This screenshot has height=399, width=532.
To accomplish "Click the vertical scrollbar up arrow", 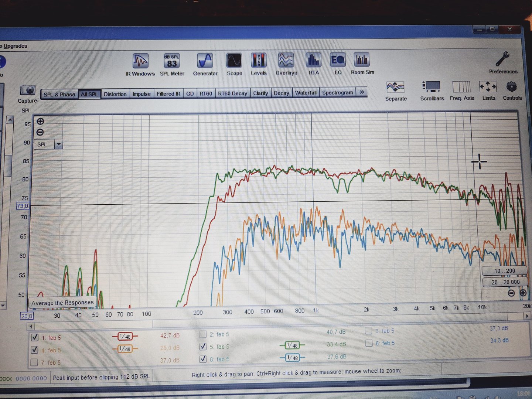I will tap(10, 120).
